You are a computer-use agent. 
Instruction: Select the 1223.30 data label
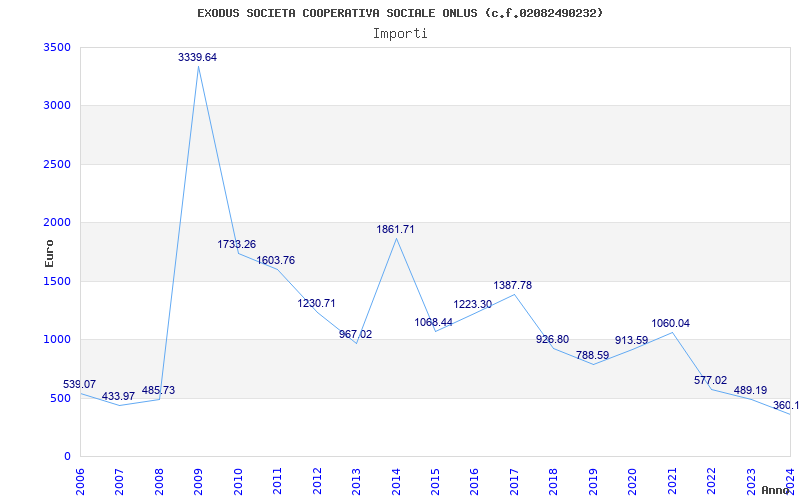pyautogui.click(x=473, y=305)
